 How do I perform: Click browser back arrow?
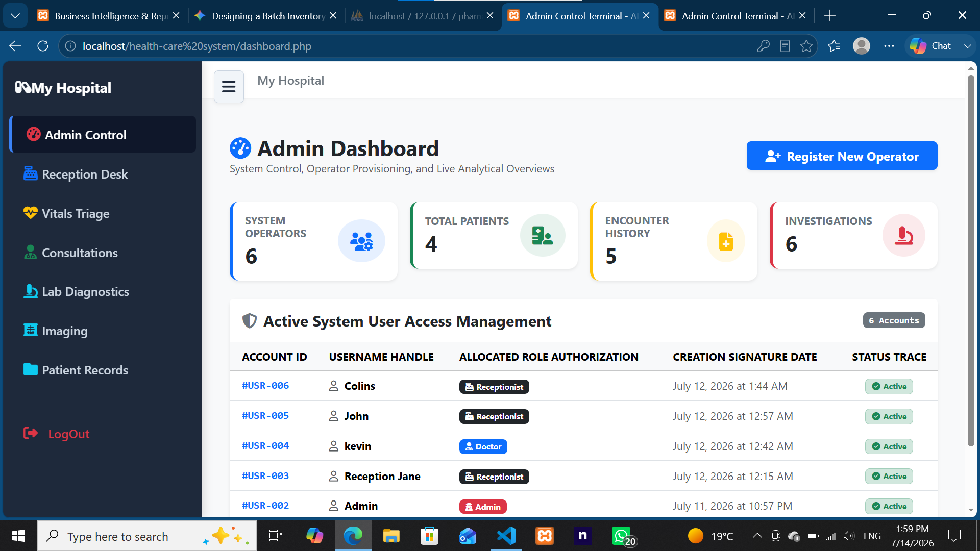click(15, 46)
